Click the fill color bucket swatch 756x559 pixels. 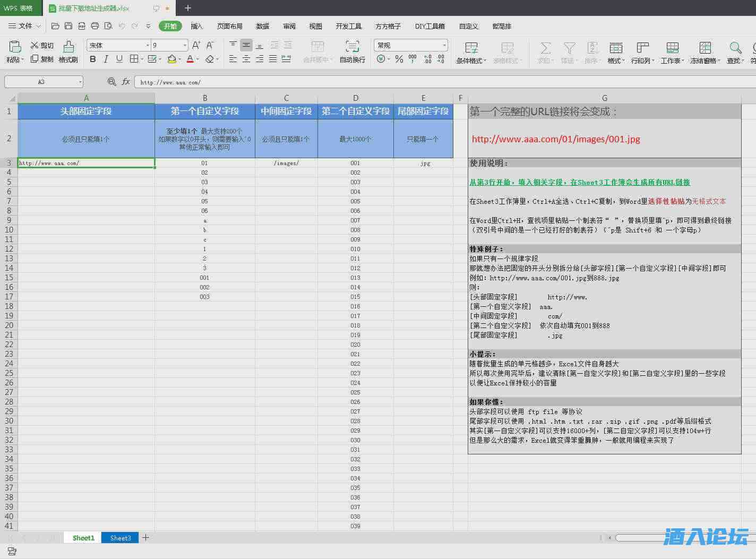[x=171, y=59]
